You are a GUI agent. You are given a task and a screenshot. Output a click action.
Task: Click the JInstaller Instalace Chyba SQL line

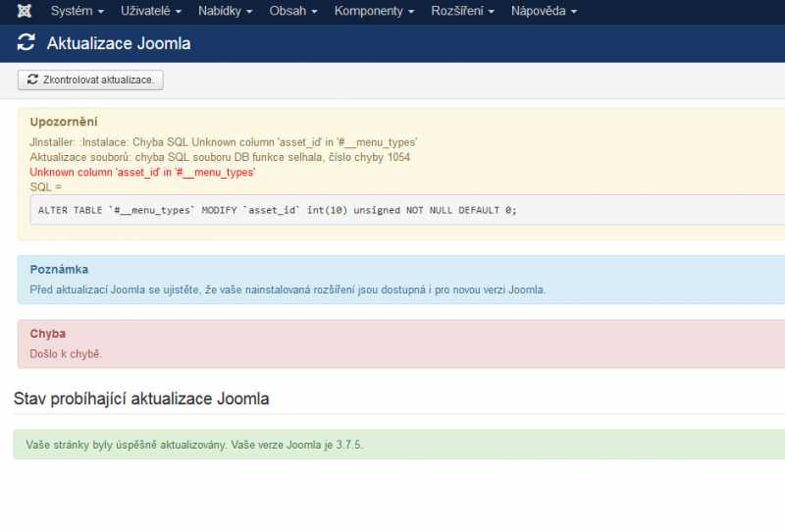point(224,142)
